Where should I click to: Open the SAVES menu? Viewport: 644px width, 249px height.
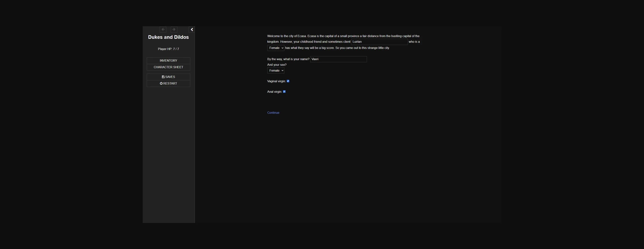click(x=168, y=77)
